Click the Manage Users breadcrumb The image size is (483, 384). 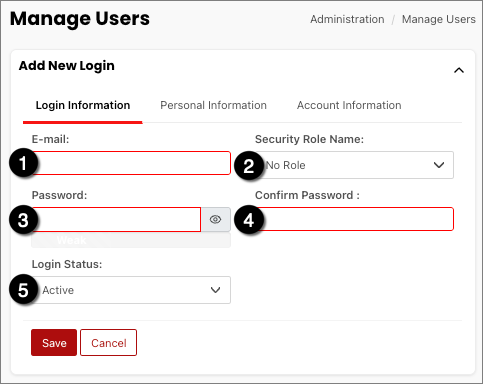[x=438, y=19]
